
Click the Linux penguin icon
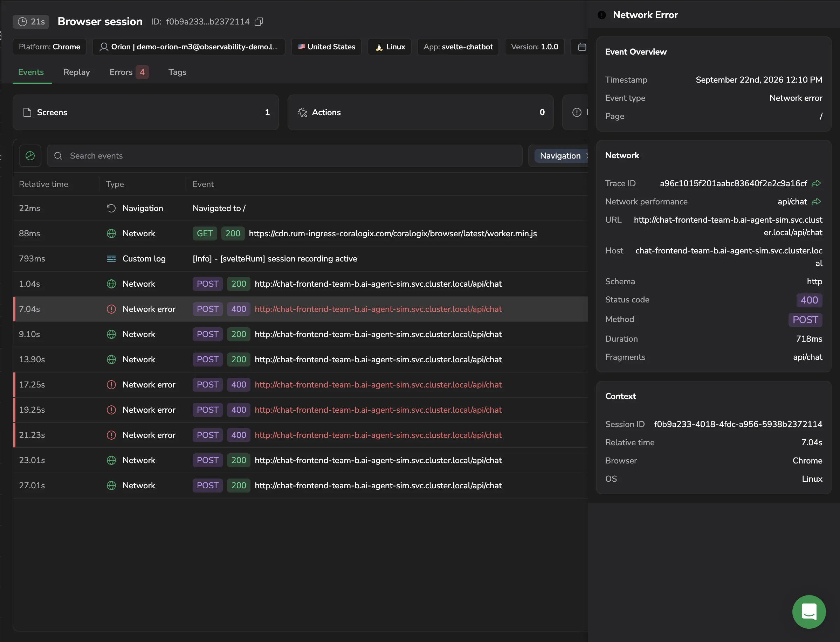379,47
